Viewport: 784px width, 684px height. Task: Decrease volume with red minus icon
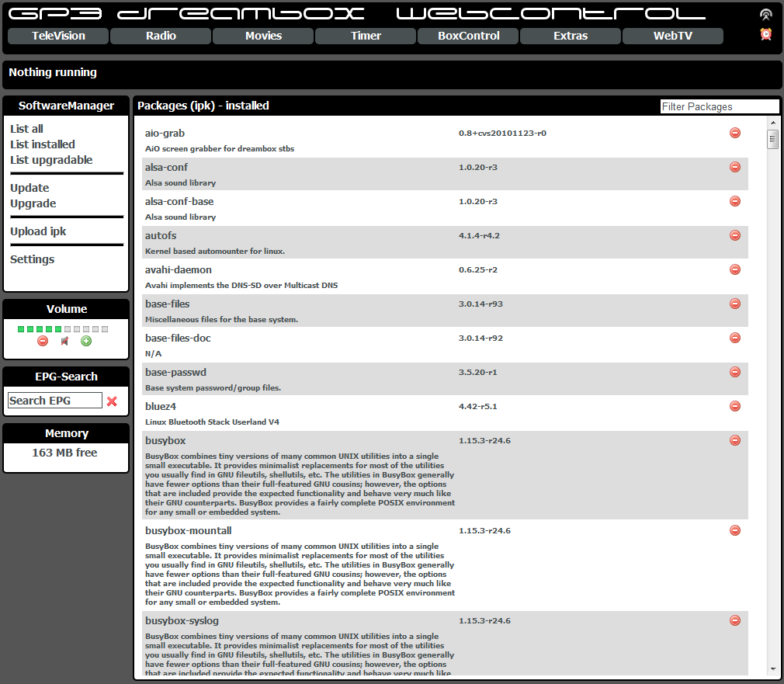[x=43, y=341]
